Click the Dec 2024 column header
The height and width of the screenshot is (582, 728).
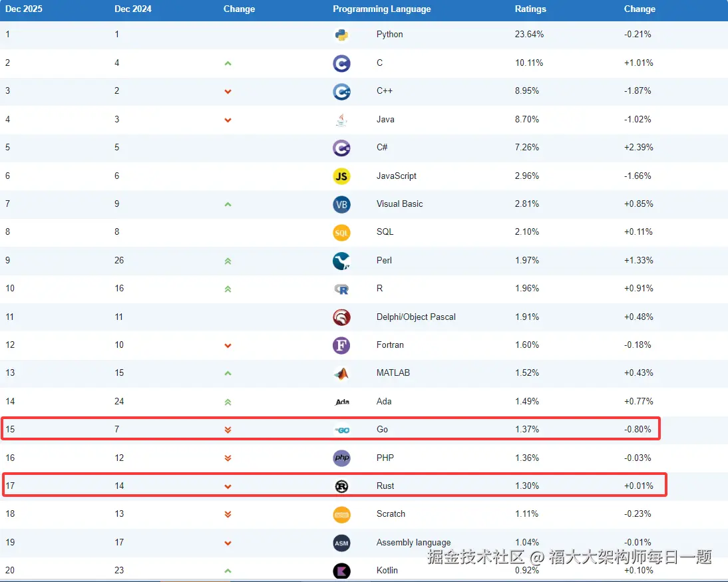(133, 9)
